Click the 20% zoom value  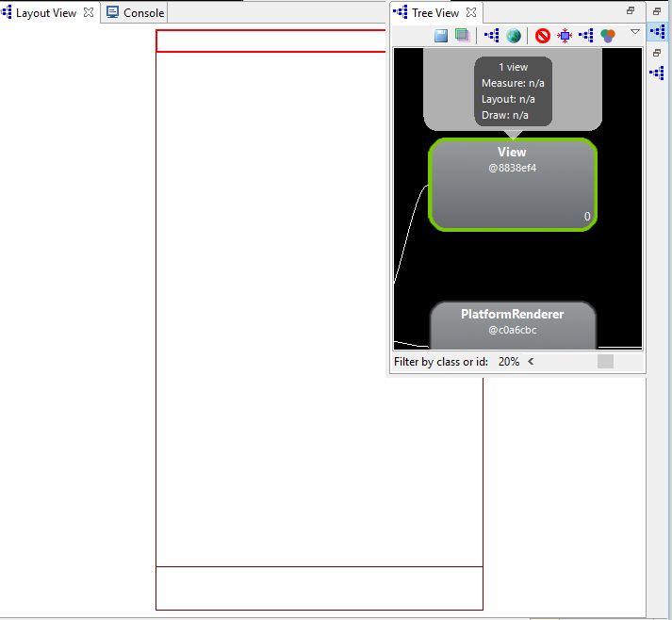coord(509,362)
